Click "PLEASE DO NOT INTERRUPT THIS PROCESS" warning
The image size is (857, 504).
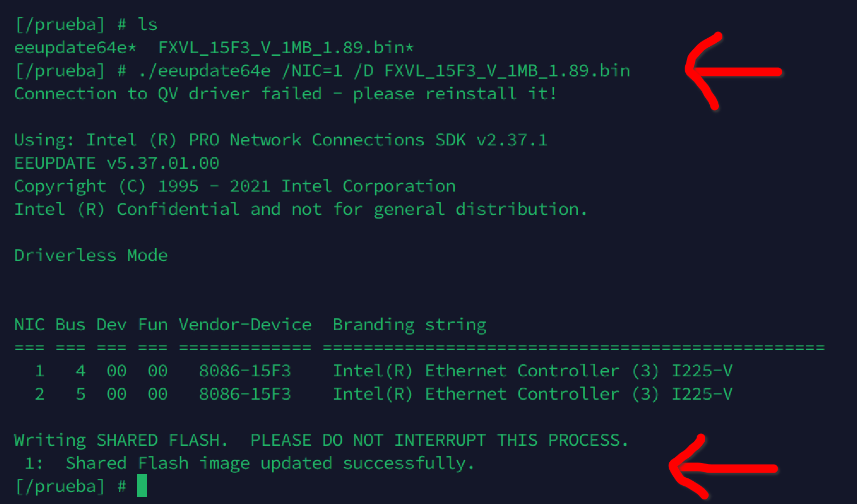click(439, 440)
